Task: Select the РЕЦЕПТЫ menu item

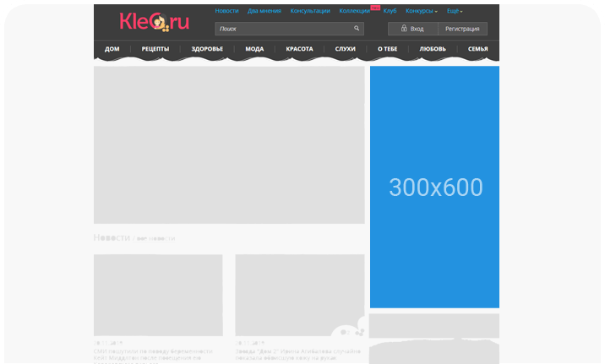Action: click(155, 49)
